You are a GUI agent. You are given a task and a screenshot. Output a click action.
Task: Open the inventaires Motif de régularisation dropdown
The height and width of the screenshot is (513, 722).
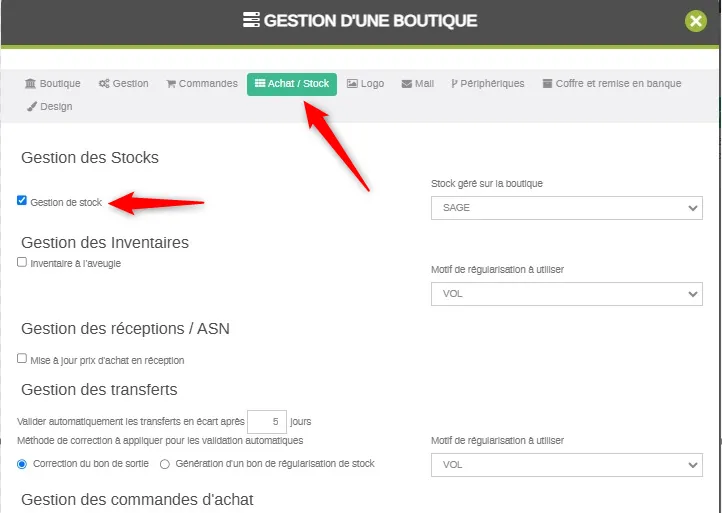coord(566,294)
